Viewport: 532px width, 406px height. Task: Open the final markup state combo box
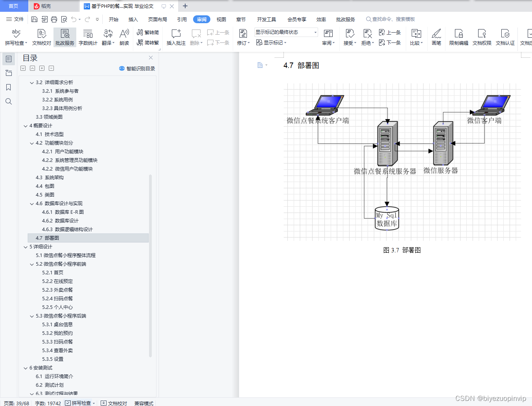tap(286, 32)
